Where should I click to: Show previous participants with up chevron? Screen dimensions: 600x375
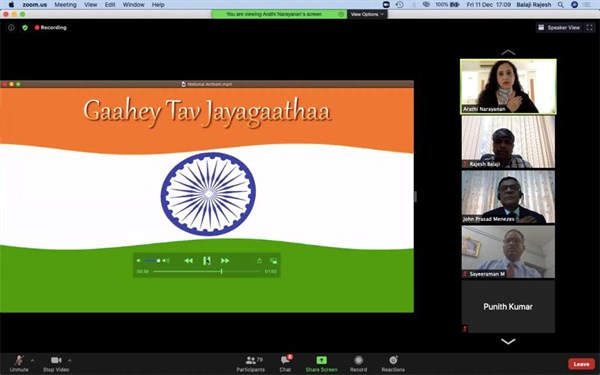tap(508, 52)
